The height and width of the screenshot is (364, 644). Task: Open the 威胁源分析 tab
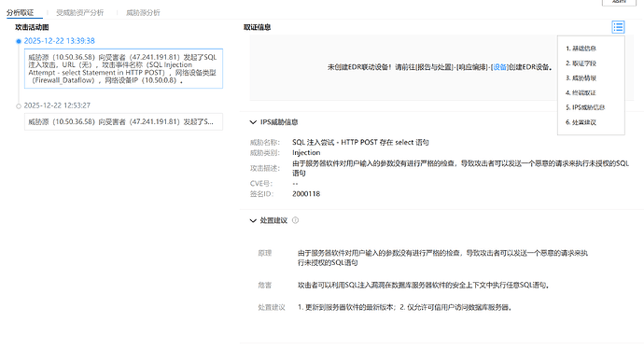143,13
